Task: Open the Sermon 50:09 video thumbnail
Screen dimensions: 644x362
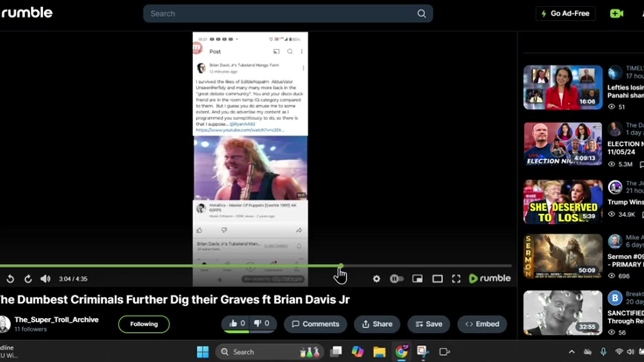Action: pyautogui.click(x=562, y=256)
